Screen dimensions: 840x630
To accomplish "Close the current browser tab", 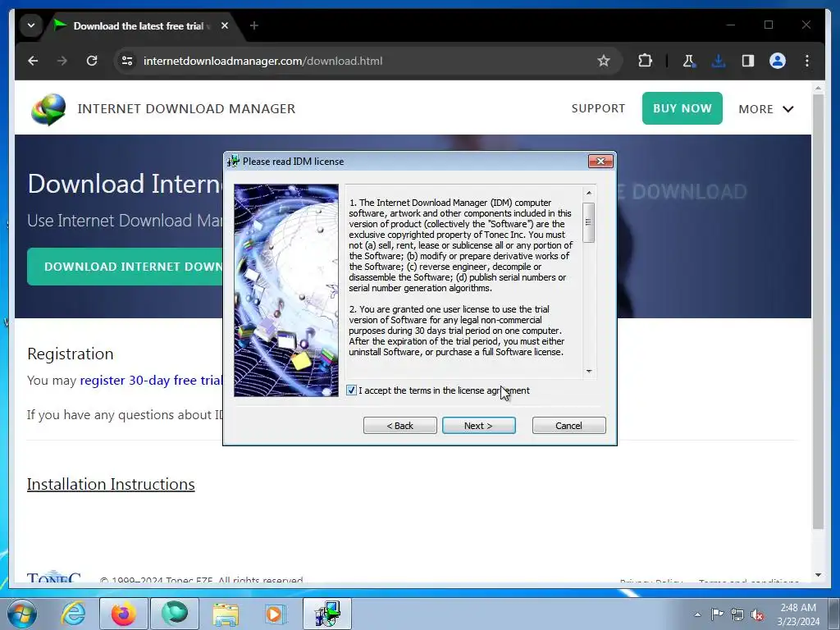I will click(x=225, y=25).
